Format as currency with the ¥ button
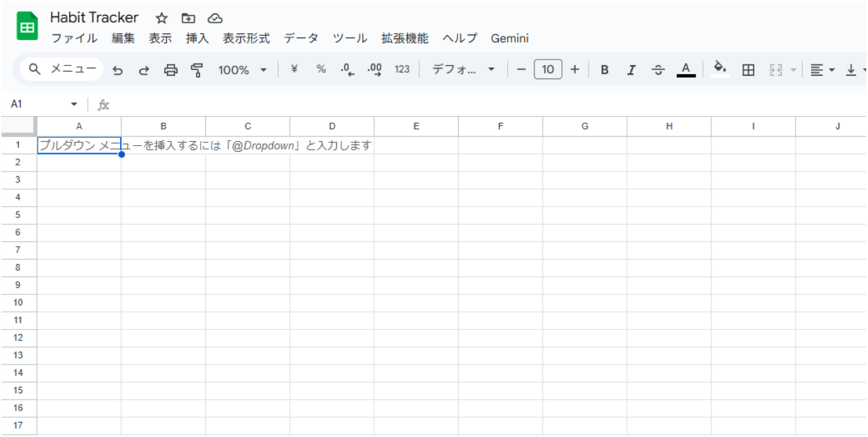The height and width of the screenshot is (437, 868). click(294, 70)
